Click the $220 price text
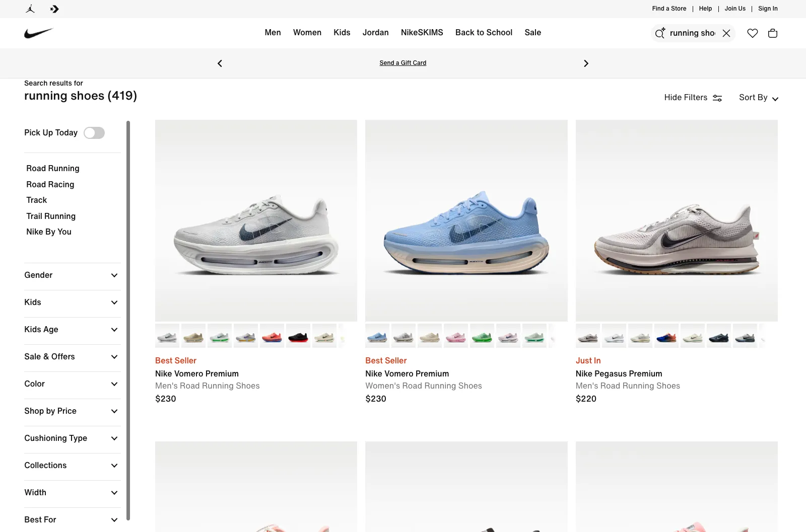This screenshot has width=806, height=532. click(x=586, y=399)
